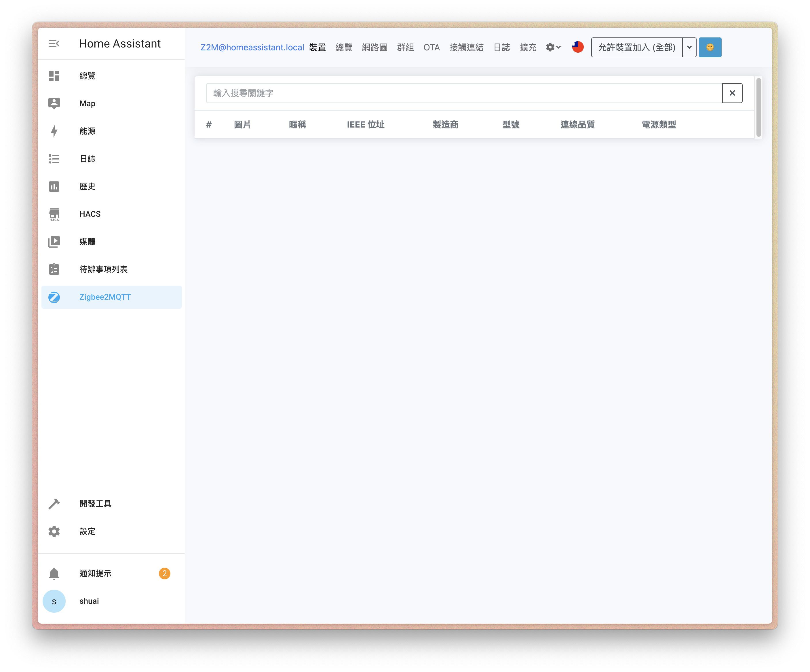Screen dimensions: 810x672
Task: Switch to the 擴充 tab
Action: (528, 48)
